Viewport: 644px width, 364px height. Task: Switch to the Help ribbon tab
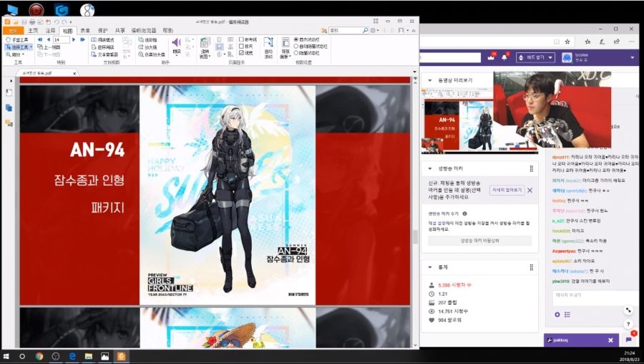[167, 30]
